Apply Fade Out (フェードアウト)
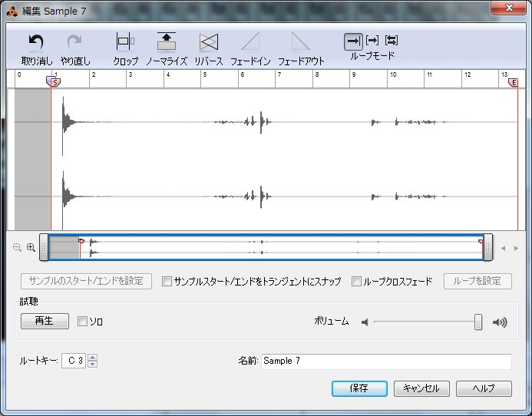Viewport: 532px width, 416px height. click(x=301, y=41)
